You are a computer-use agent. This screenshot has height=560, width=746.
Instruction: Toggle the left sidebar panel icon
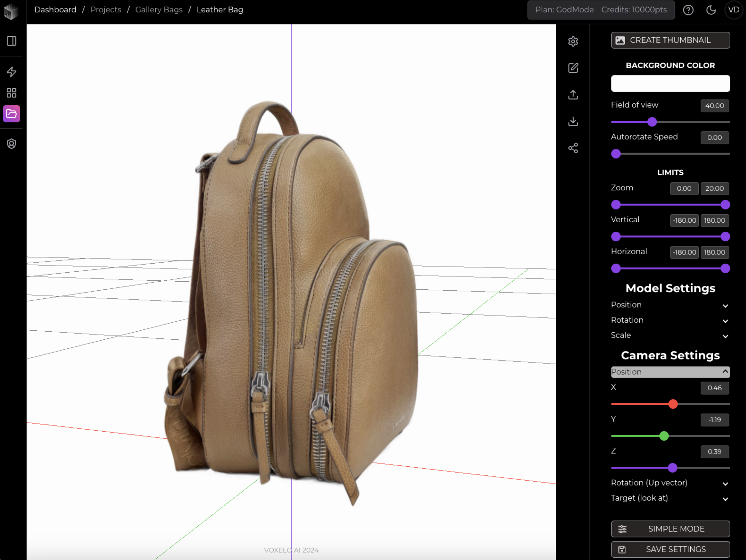tap(11, 41)
